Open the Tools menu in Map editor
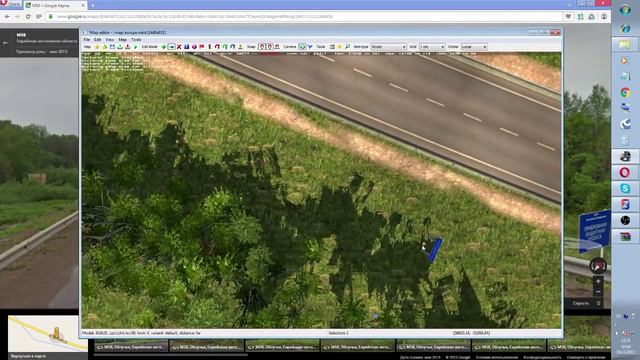 tap(136, 40)
